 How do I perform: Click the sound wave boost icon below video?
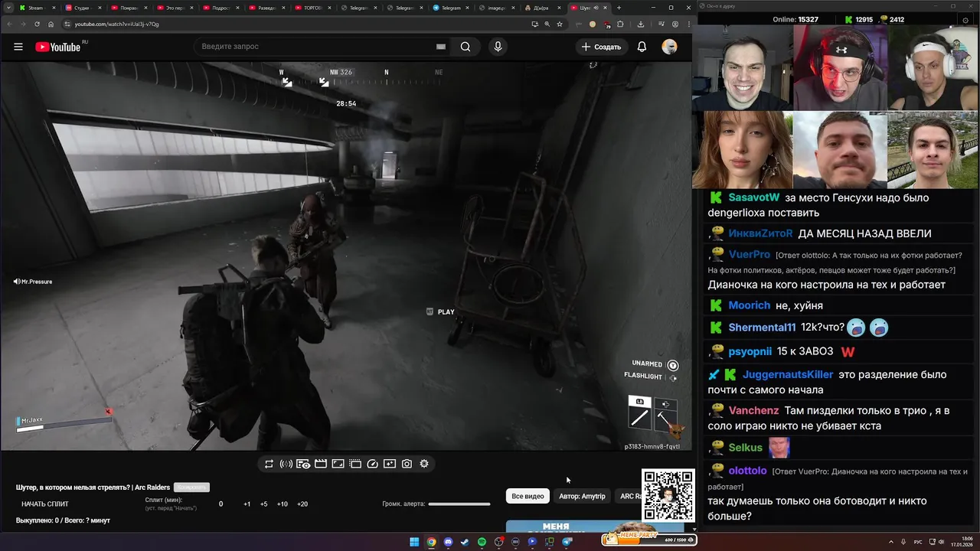[286, 464]
